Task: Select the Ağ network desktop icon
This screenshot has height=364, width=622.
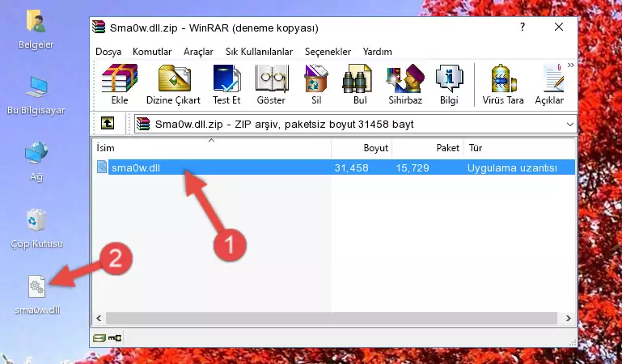Action: coord(36,162)
